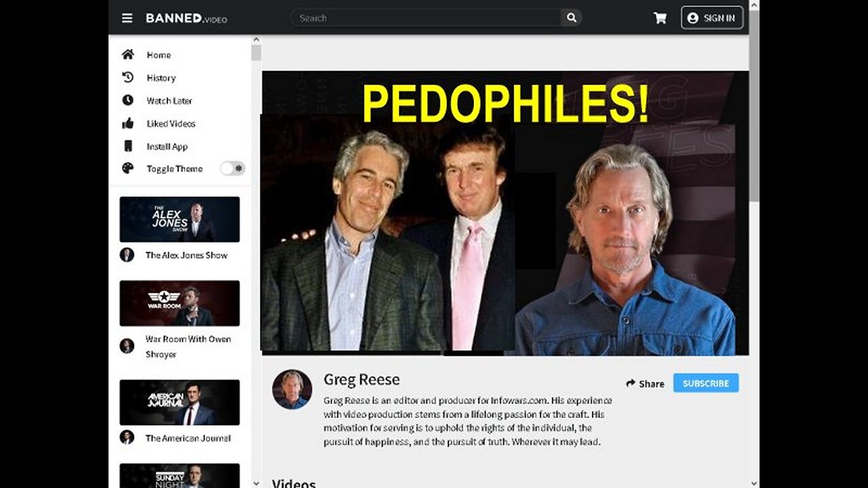Image resolution: width=868 pixels, height=488 pixels.
Task: Click the Videos section heading
Action: click(x=294, y=483)
